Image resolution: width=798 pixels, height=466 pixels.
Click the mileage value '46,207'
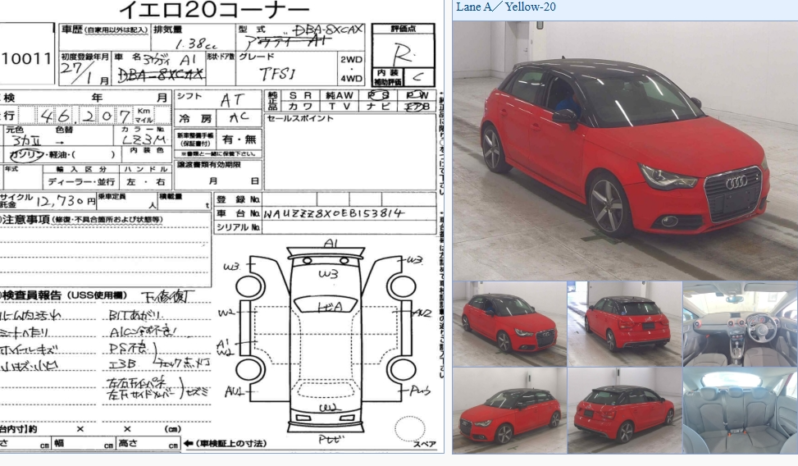point(85,116)
